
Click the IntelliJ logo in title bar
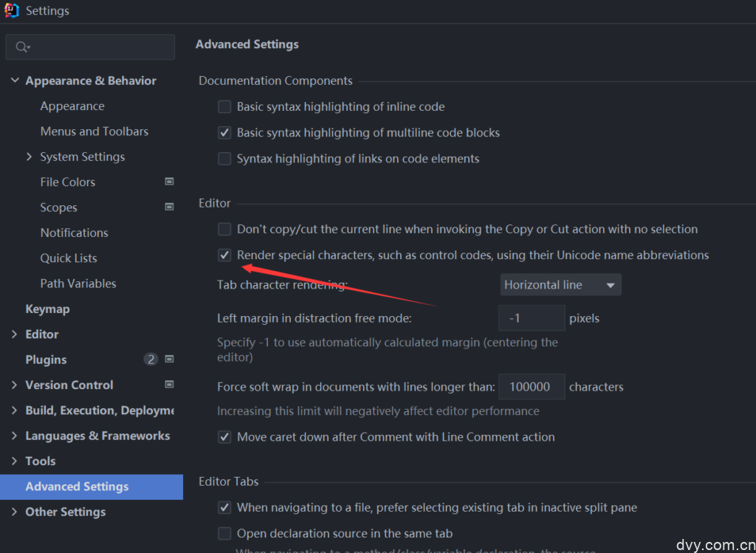pos(11,11)
